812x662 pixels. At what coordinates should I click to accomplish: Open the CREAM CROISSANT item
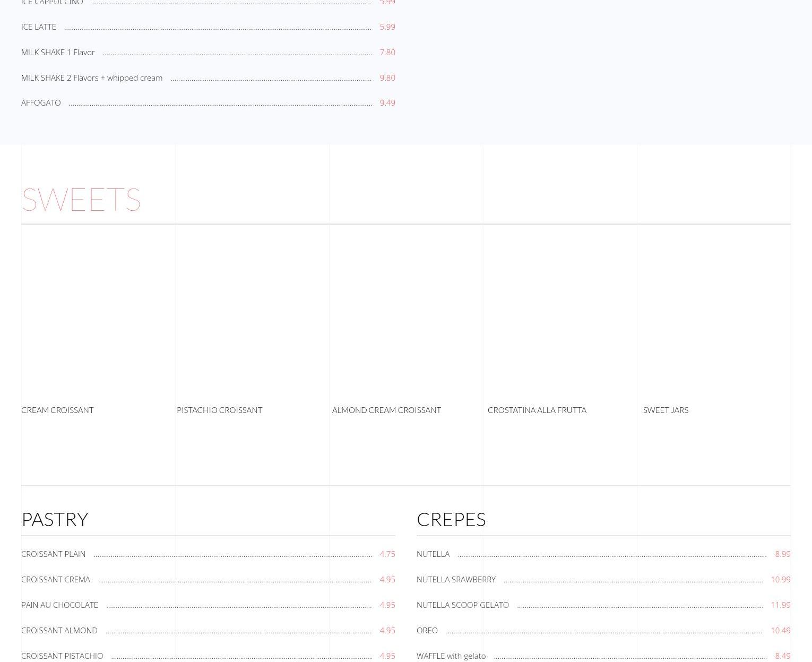pyautogui.click(x=57, y=410)
